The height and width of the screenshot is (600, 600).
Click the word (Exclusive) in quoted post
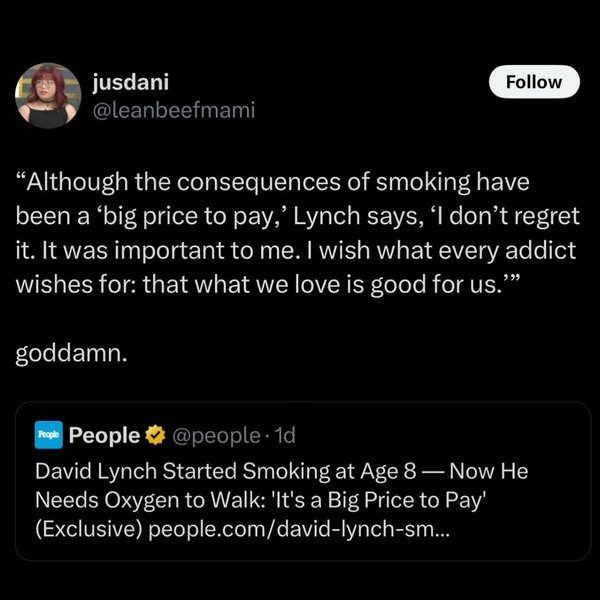[88, 527]
